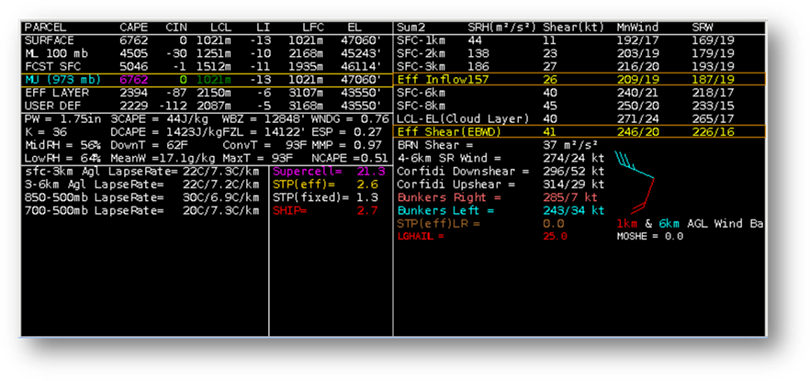The width and height of the screenshot is (810, 381).
Task: Click the PARCEL column header
Action: pyautogui.click(x=45, y=27)
